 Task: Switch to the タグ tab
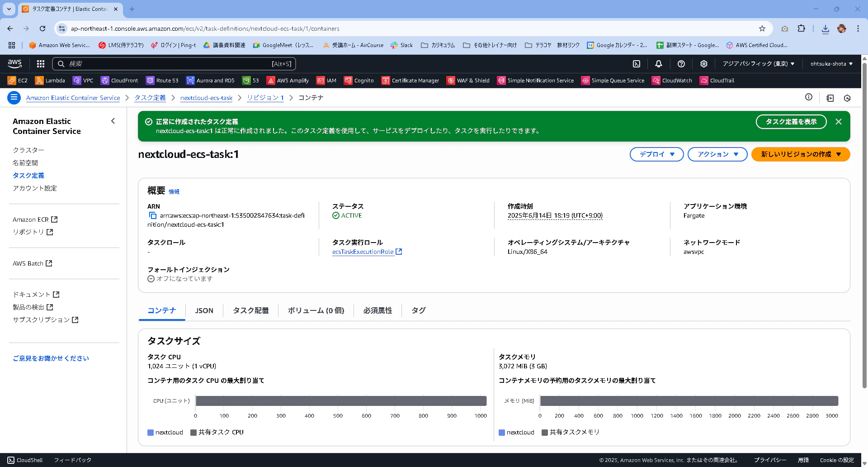418,310
